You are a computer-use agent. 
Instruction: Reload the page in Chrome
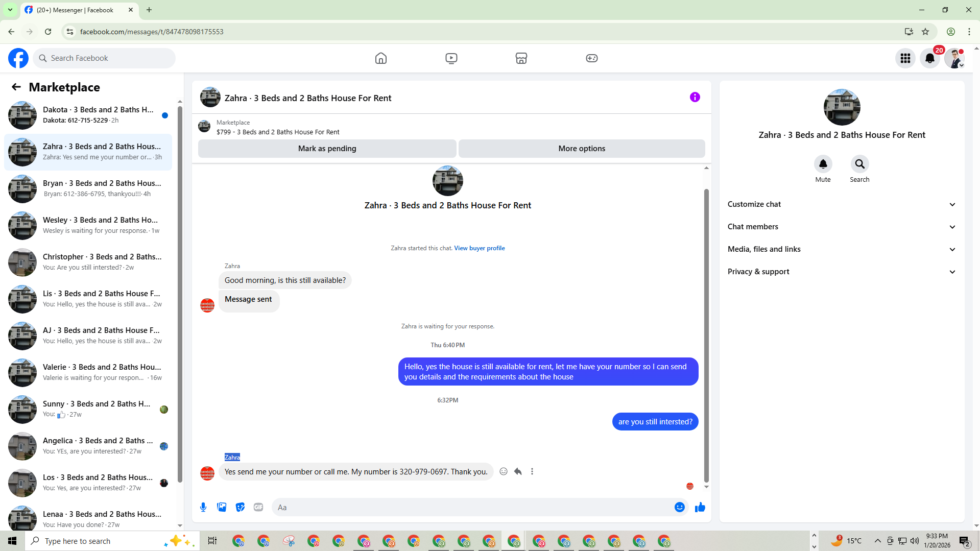[x=48, y=32]
